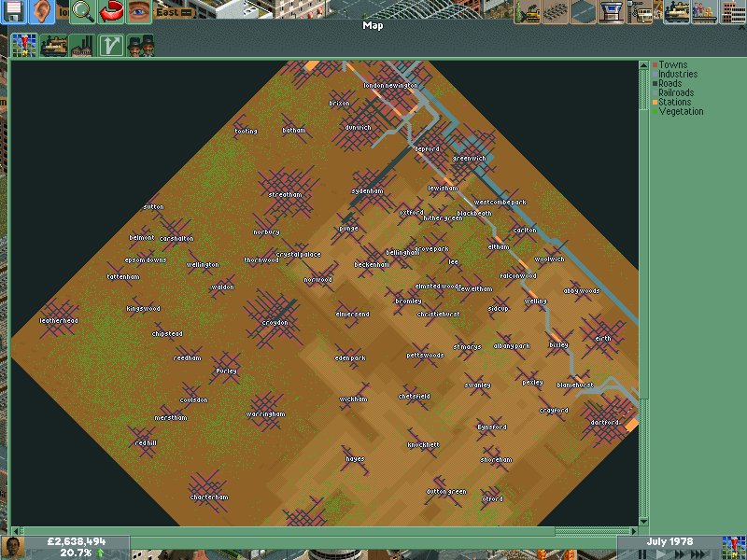This screenshot has height=560, width=747.
Task: Open the view options eye icon
Action: 138,11
